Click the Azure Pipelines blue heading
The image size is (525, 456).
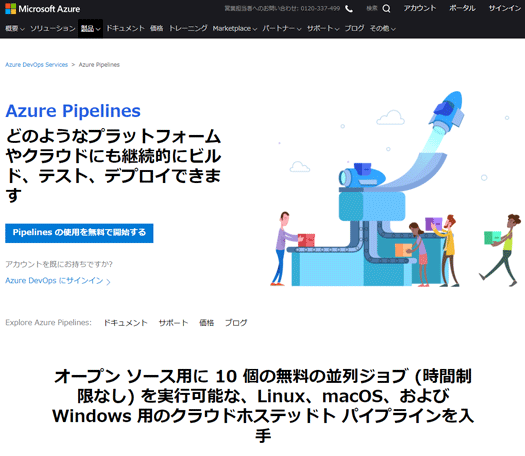pos(73,111)
